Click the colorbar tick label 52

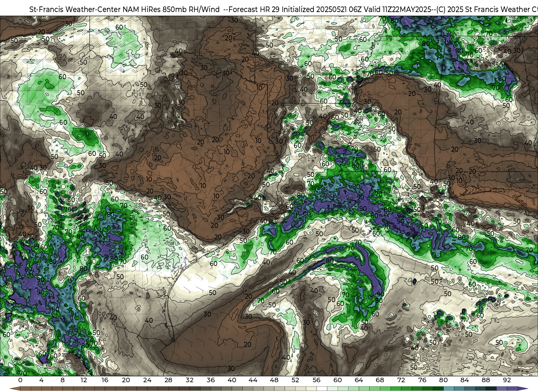295,380
